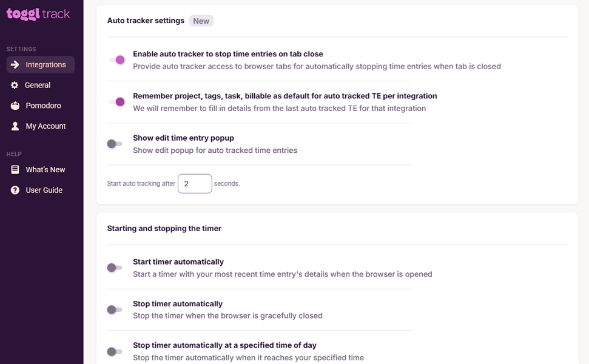Click 'Start a timer with your most recent' description
This screenshot has width=589, height=364.
[283, 274]
